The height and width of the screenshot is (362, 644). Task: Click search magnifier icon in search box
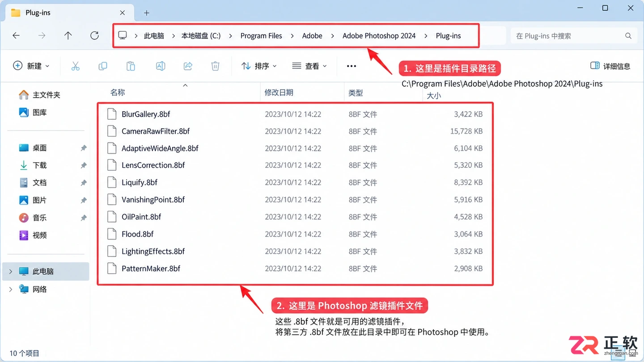click(x=628, y=36)
